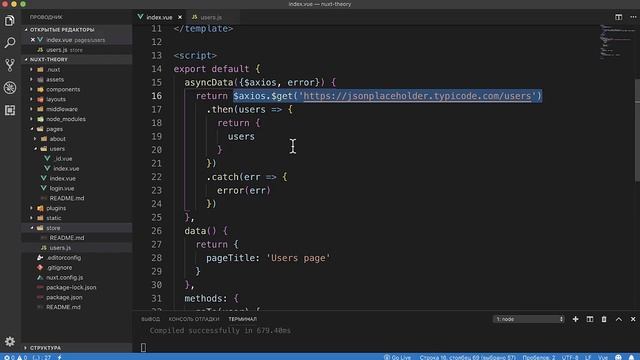Screen dimensions: 640x360
Task: Expand the middleware folder
Action: click(62, 109)
